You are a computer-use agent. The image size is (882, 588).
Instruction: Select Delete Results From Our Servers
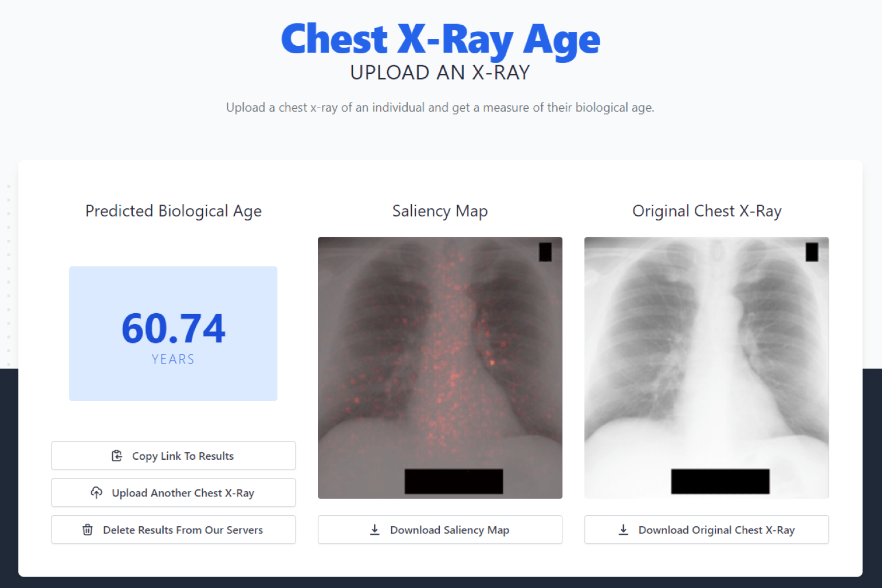click(183, 530)
